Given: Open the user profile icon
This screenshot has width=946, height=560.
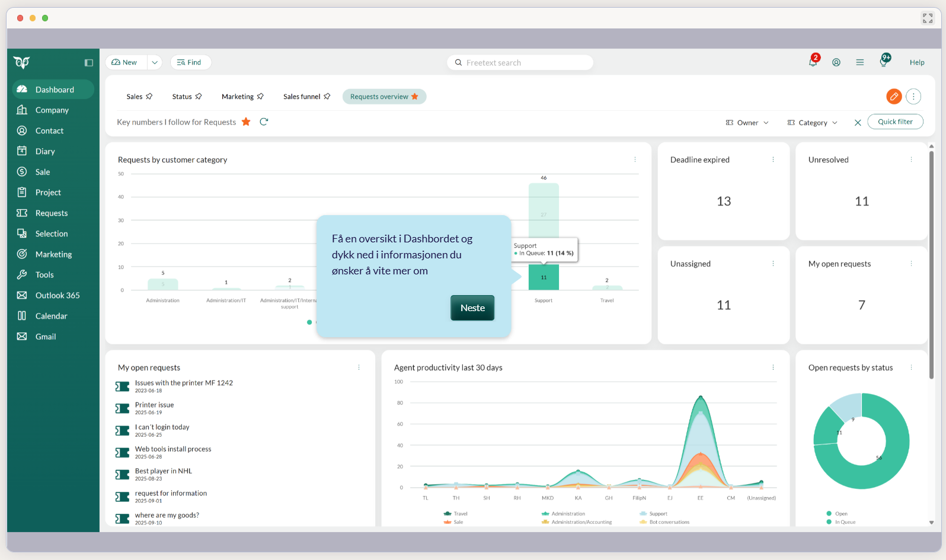Looking at the screenshot, I should 836,62.
